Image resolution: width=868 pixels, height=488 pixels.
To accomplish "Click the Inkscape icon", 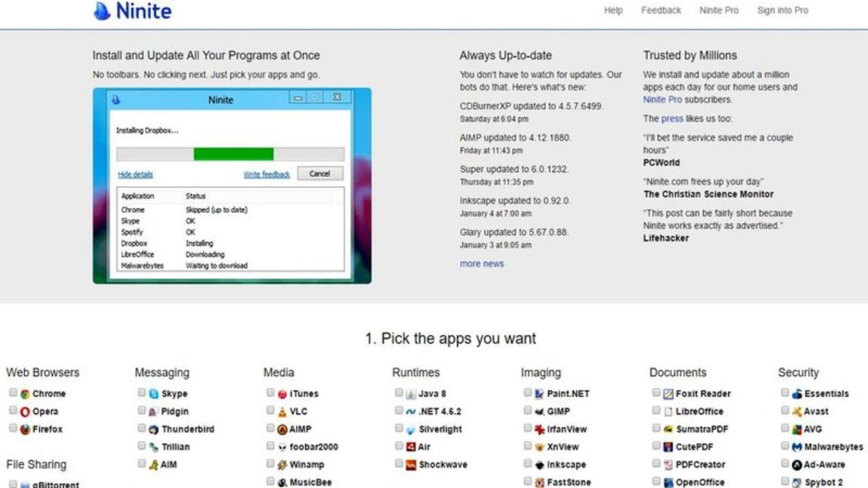I will point(539,465).
